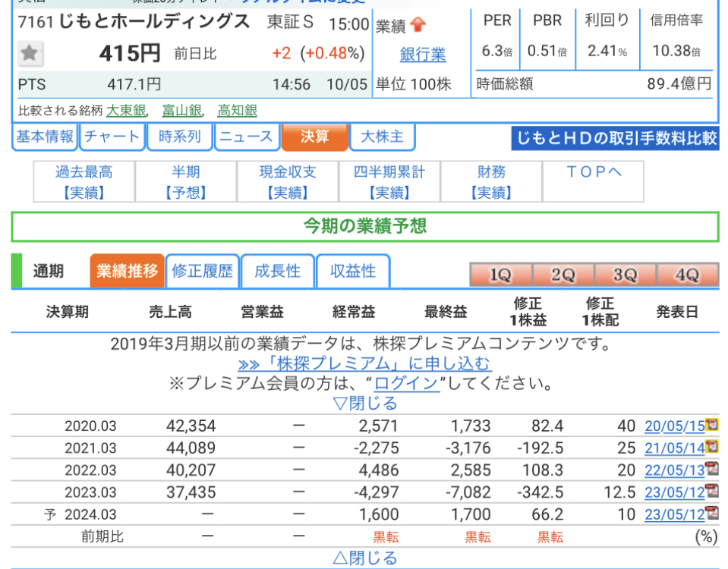Click the 2023.03 最終益 value -7,082
This screenshot has height=569, width=728.
tap(468, 492)
